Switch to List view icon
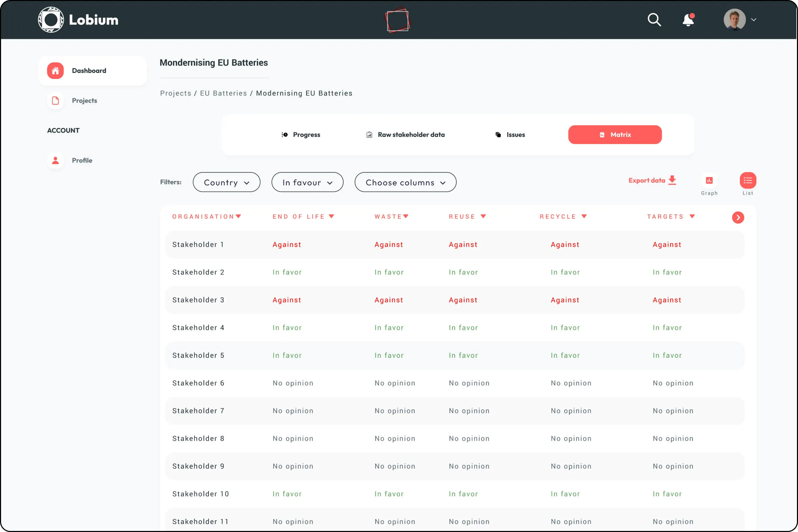 coord(747,180)
